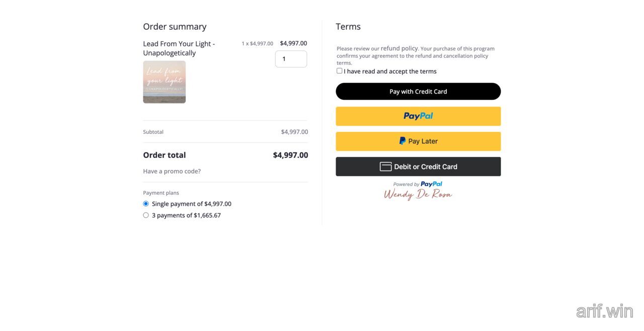
Task: Select "3 payments of $1,665.67"
Action: 146,215
